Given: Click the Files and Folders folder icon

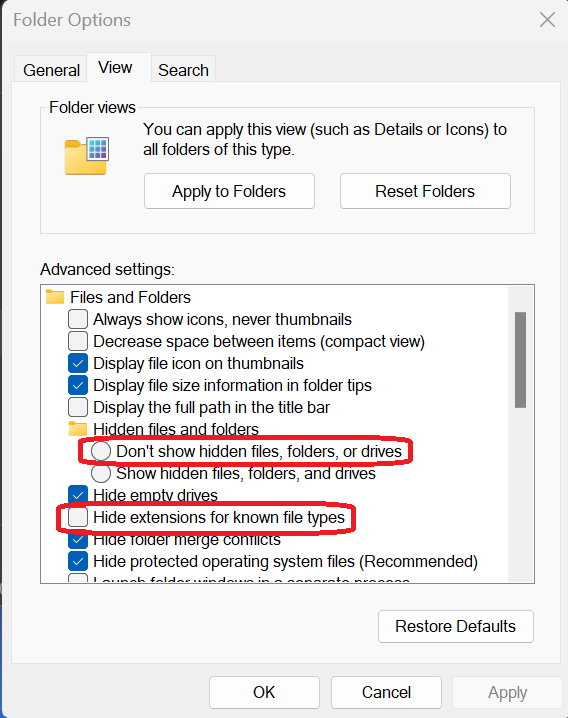Looking at the screenshot, I should (x=55, y=297).
